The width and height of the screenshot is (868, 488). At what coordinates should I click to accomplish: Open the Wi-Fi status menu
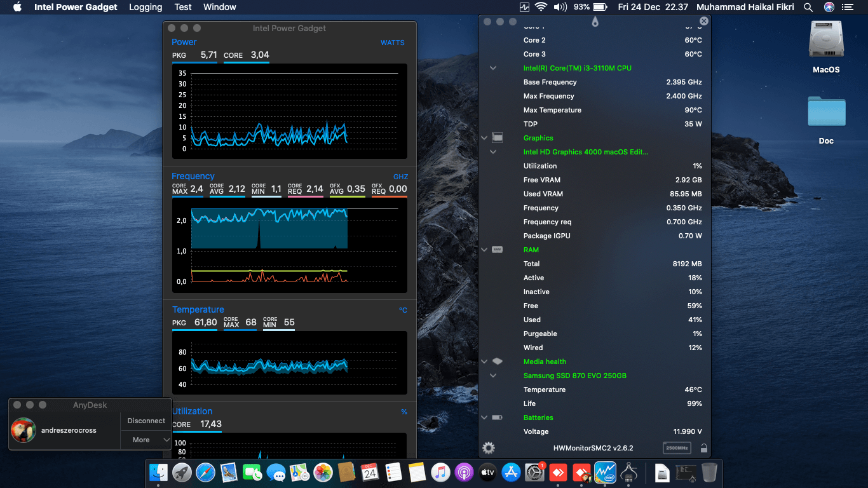coord(541,7)
